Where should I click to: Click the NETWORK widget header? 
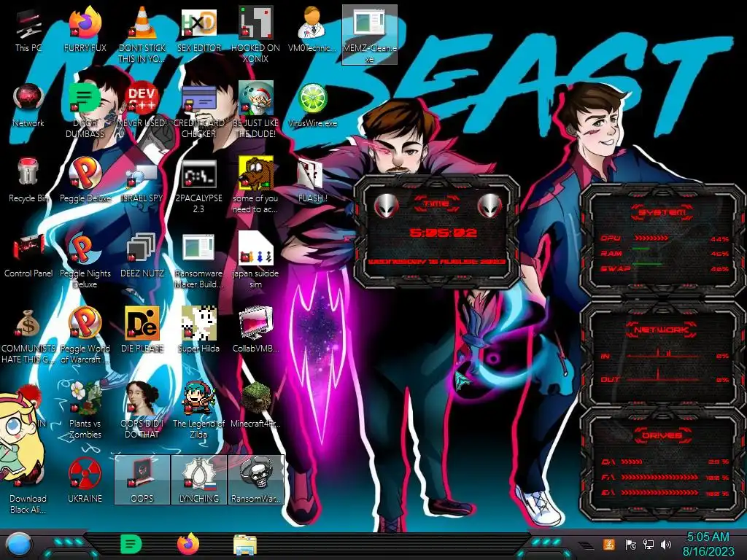point(661,329)
